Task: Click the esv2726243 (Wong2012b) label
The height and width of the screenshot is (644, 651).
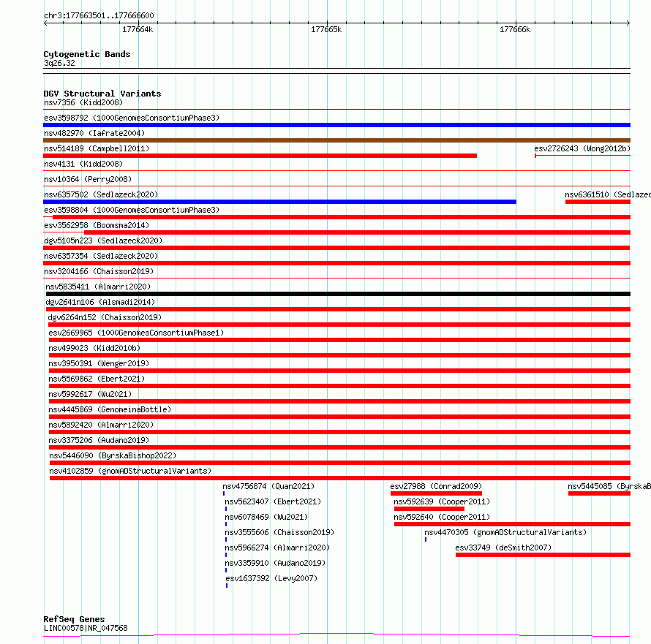Action: click(x=582, y=148)
